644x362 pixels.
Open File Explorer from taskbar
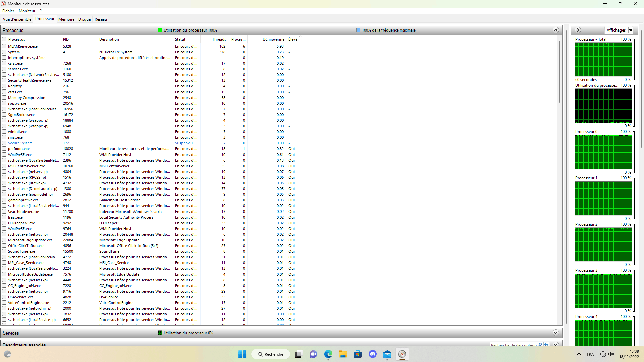pos(343,354)
